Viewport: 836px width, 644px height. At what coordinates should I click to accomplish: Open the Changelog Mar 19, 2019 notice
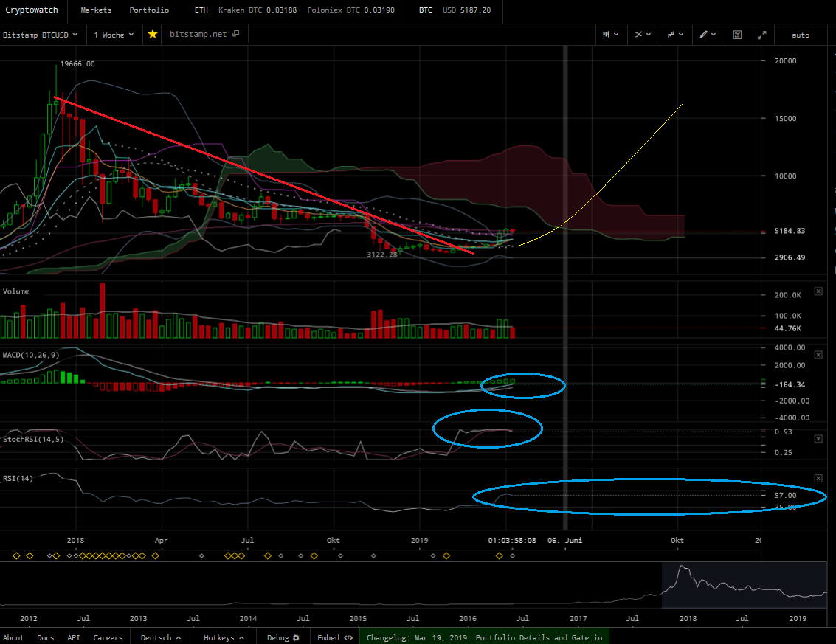click(484, 637)
